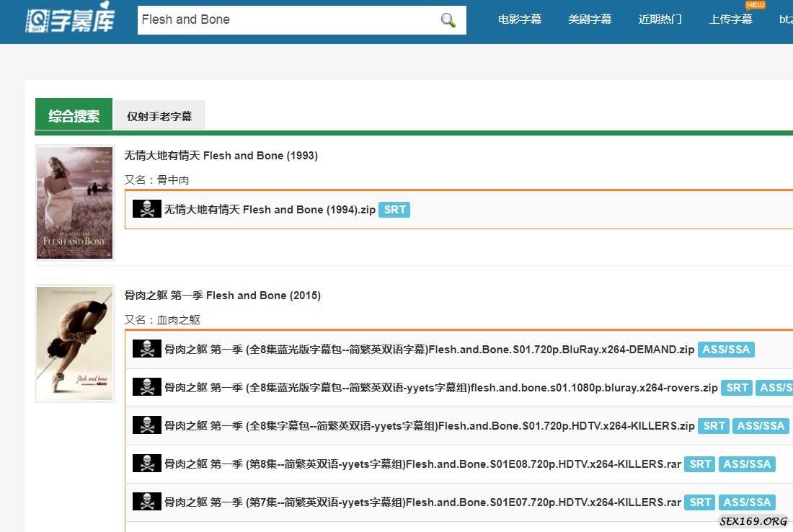Click skull icon beside the S01E08 rar entry
The image size is (793, 532).
[x=146, y=464]
